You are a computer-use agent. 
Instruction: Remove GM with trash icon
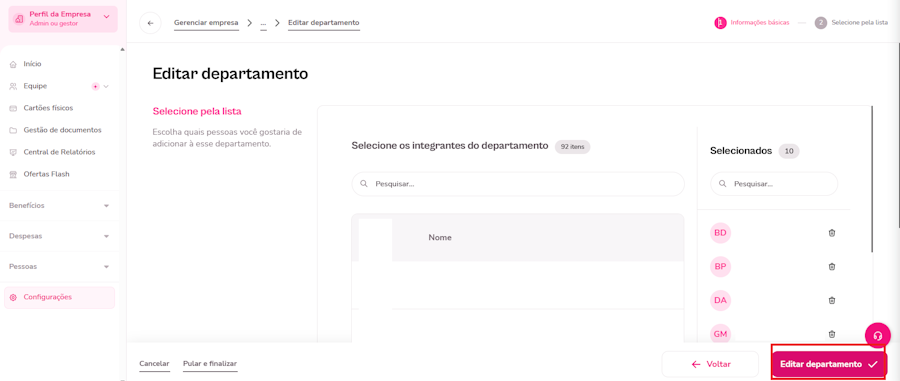pos(832,333)
